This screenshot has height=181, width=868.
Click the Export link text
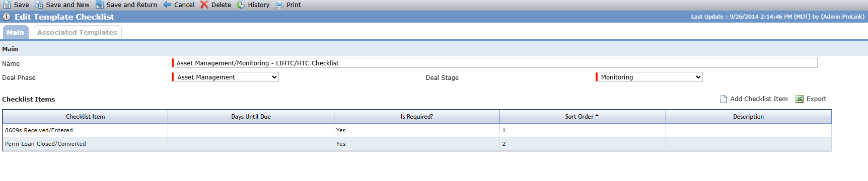pos(816,99)
